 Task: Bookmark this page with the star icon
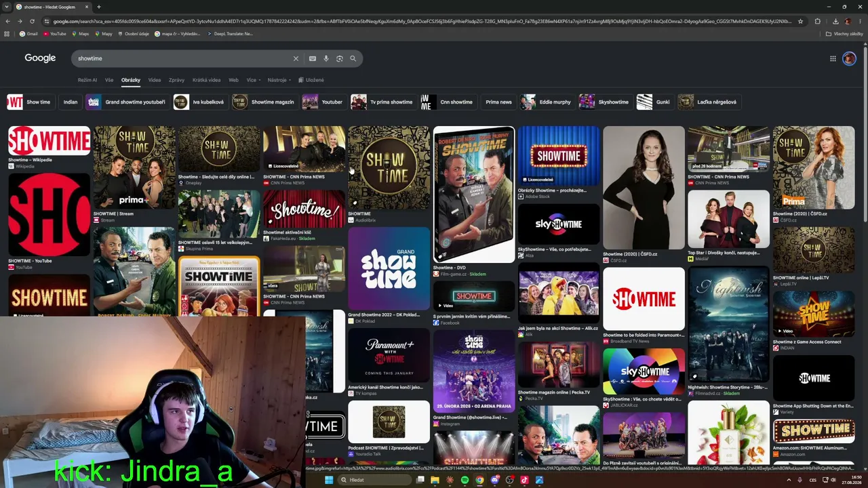(x=800, y=21)
